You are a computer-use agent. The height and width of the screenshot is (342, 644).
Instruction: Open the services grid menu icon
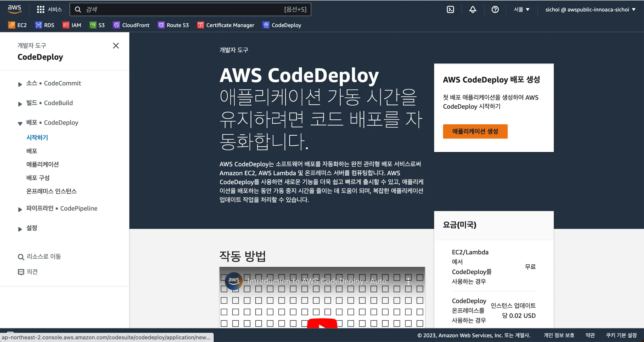pyautogui.click(x=41, y=9)
